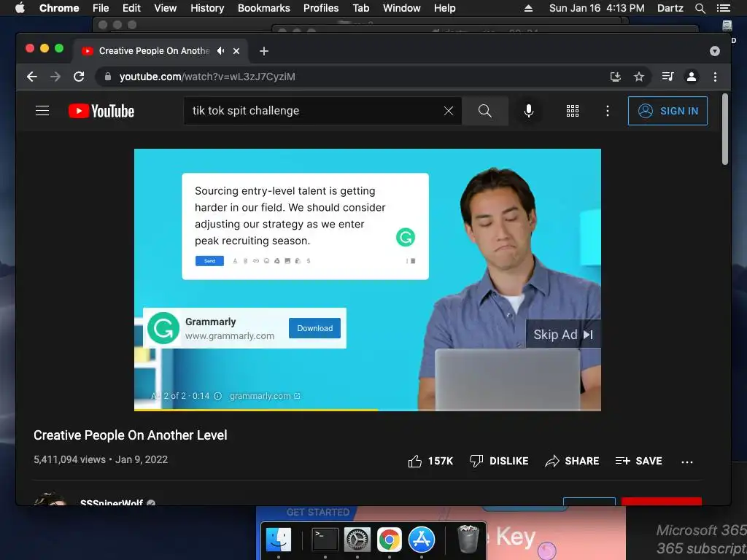This screenshot has width=747, height=560.
Task: Open the Edit menu
Action: tap(131, 8)
